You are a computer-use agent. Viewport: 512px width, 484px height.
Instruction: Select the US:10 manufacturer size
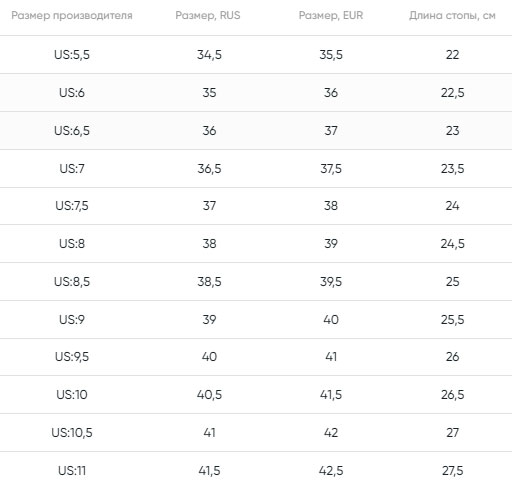[x=72, y=395]
